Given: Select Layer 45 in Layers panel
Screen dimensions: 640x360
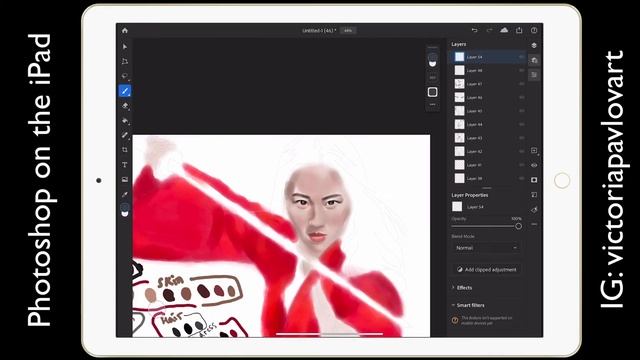Looking at the screenshot, I should click(x=488, y=111).
